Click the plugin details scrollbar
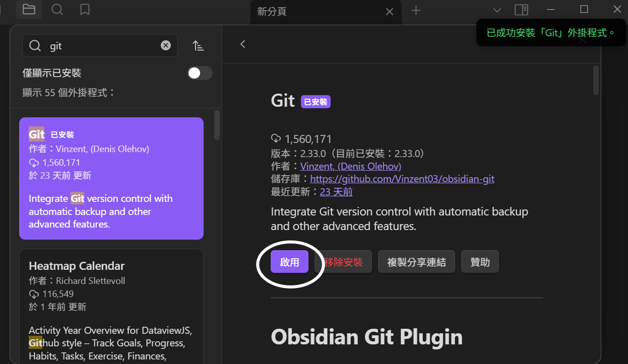628x364 pixels. click(596, 80)
